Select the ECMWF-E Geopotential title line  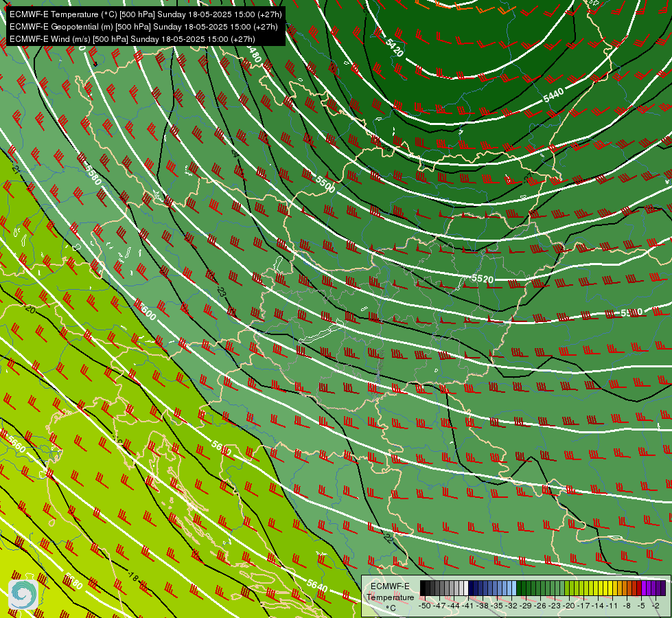point(143,27)
